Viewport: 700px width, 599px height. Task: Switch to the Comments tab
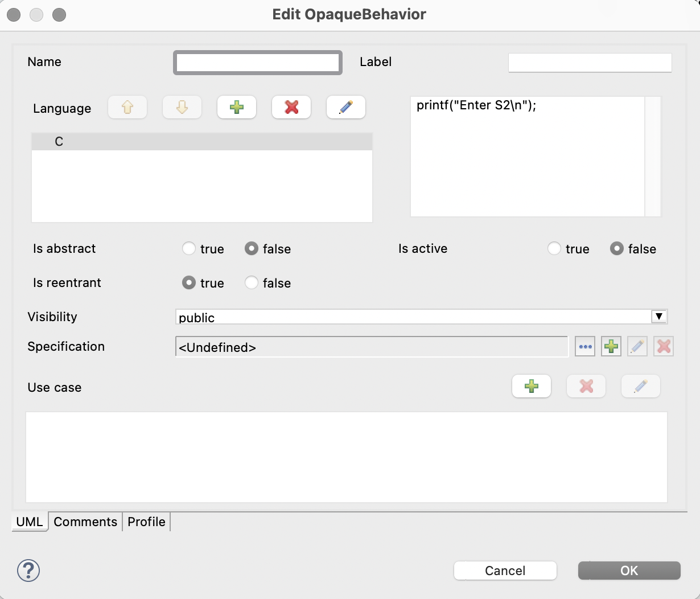point(85,522)
